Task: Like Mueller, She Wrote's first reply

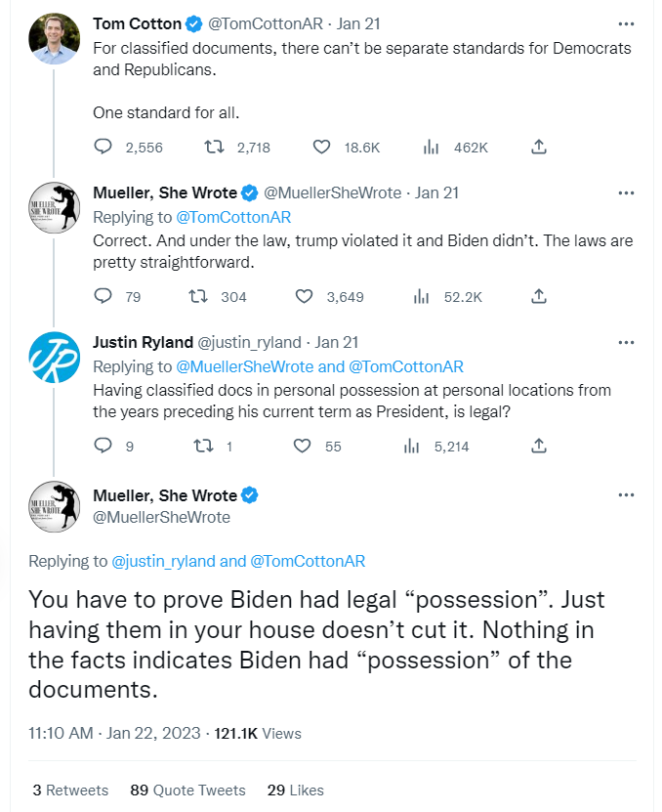Action: [304, 296]
